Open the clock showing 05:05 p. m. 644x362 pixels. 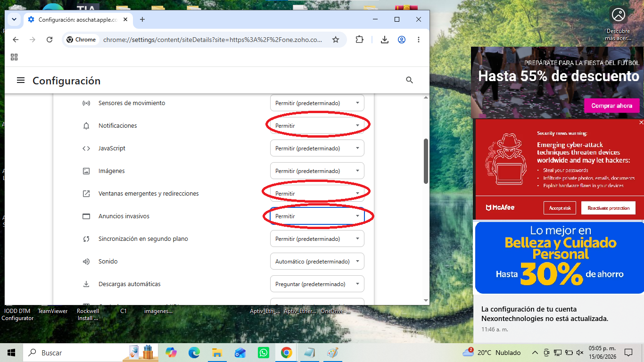pyautogui.click(x=602, y=353)
